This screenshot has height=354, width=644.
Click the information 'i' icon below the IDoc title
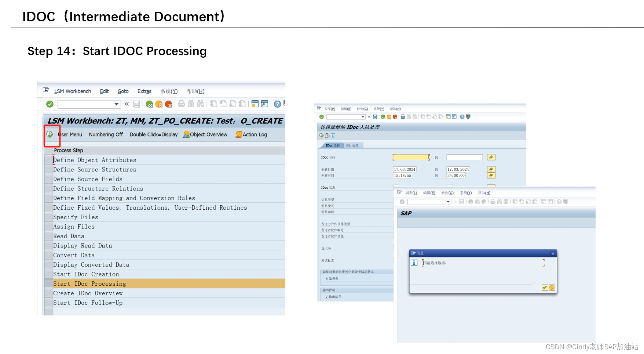[333, 135]
